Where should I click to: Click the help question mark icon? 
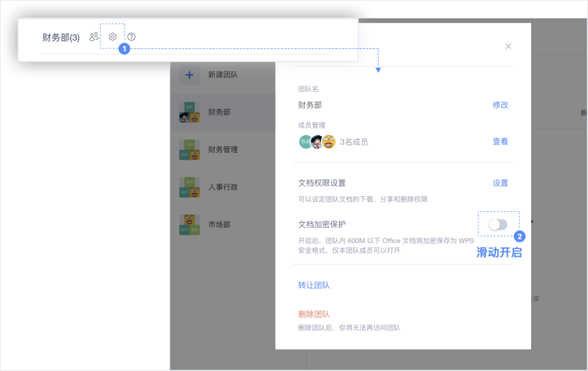131,37
